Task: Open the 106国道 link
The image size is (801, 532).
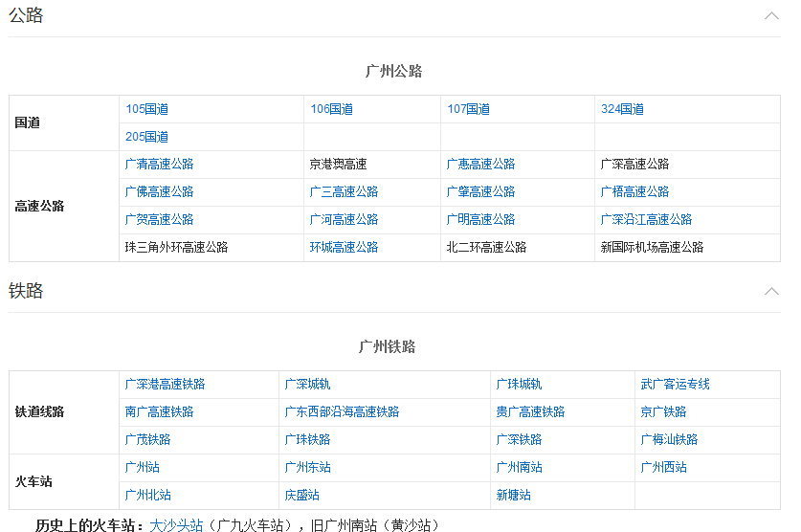Action: point(331,109)
